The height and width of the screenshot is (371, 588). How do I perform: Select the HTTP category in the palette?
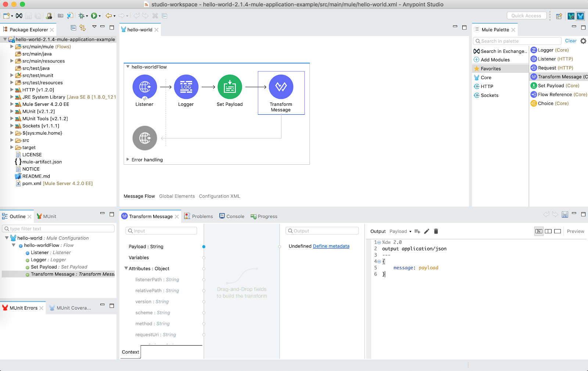point(484,86)
